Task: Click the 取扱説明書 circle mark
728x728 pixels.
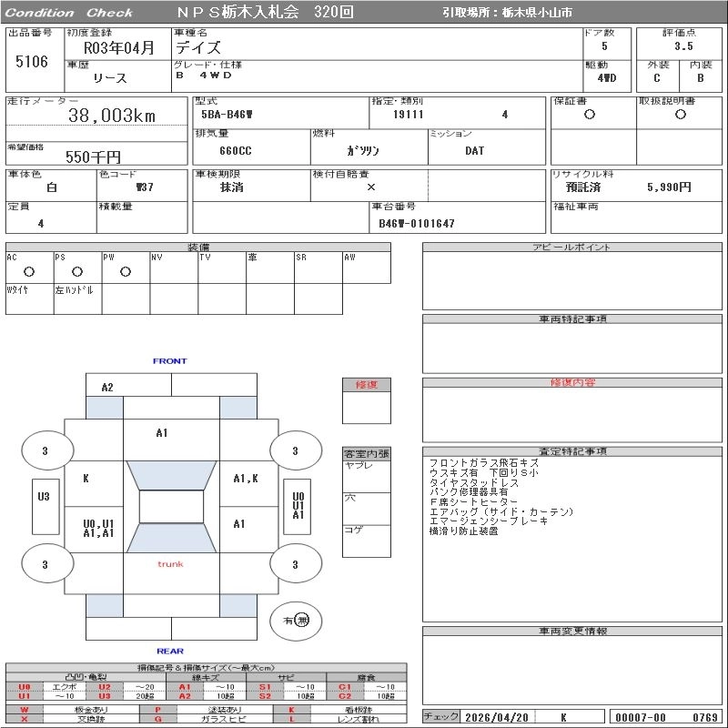Action: (681, 115)
